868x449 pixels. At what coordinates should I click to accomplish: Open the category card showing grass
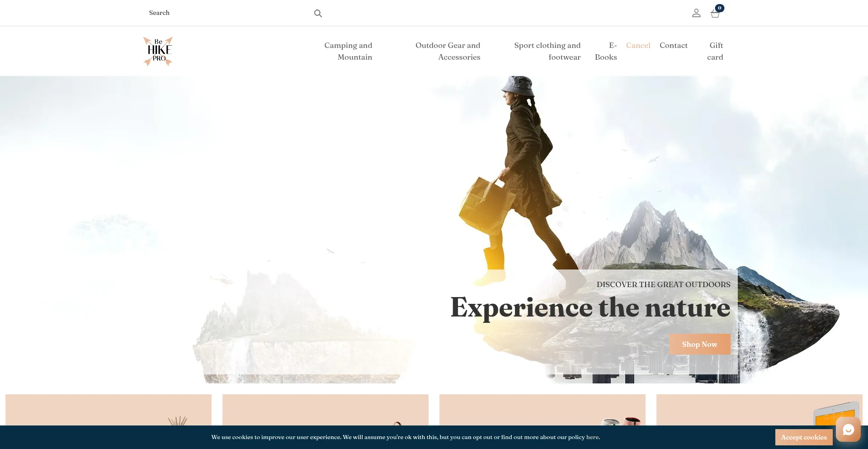(x=108, y=410)
